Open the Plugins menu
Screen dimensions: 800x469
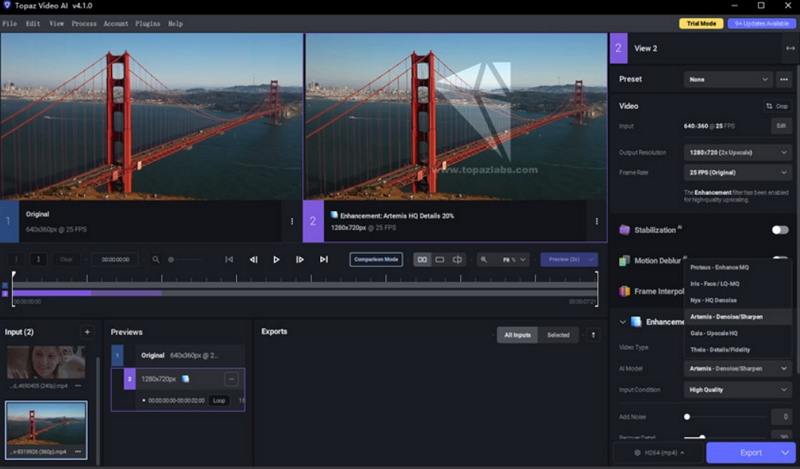[147, 23]
